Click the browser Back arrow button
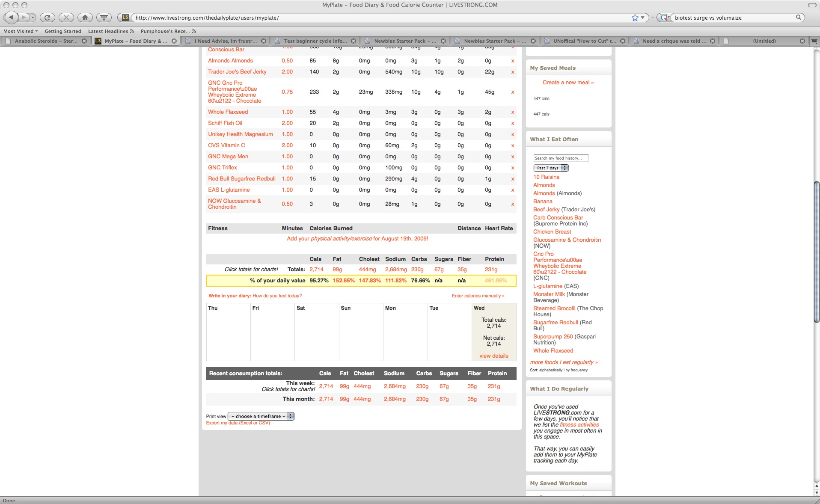The width and height of the screenshot is (820, 504). pos(11,18)
